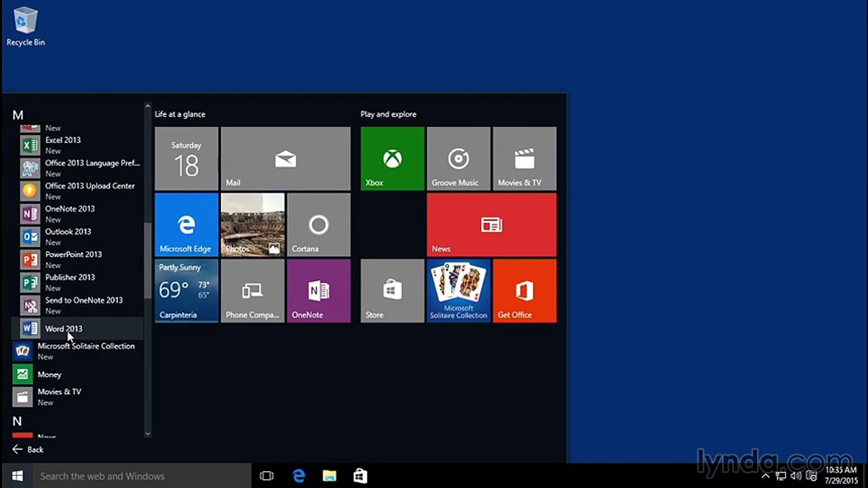
Task: Open the Movies & TV tile
Action: click(x=524, y=159)
